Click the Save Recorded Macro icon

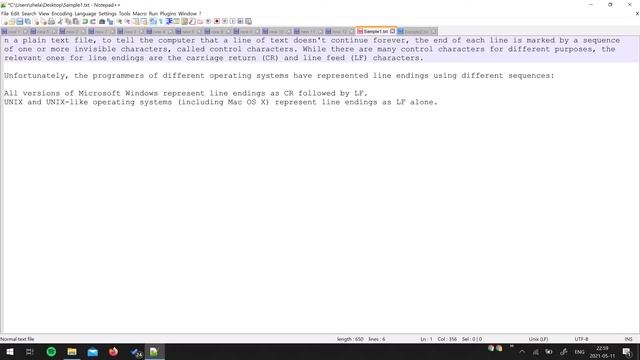(248, 21)
